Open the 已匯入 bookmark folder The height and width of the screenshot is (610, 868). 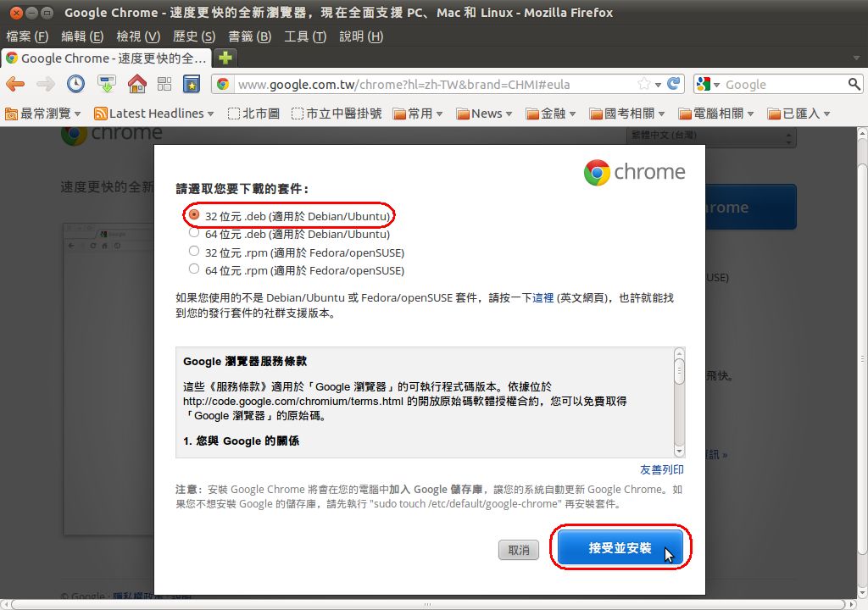(798, 114)
